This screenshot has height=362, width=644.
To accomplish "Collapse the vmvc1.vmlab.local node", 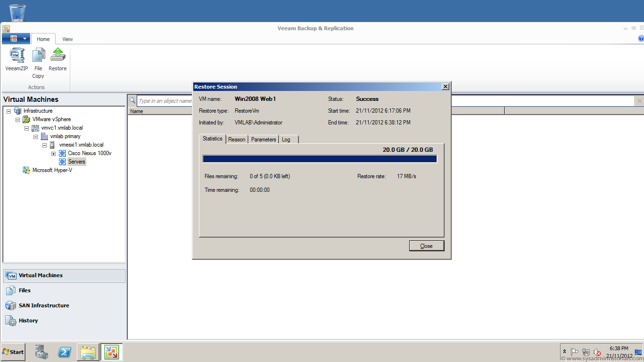I will [26, 128].
